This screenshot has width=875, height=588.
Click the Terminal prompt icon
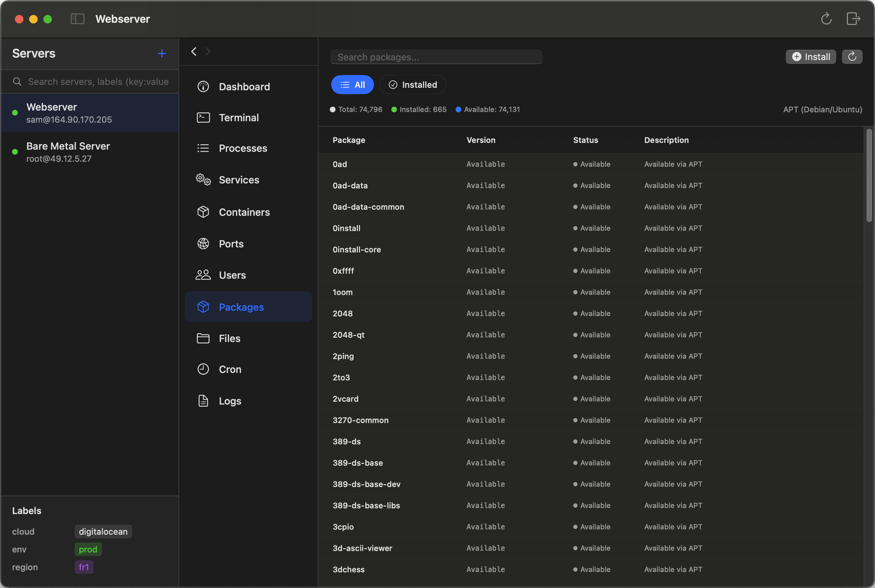[203, 117]
